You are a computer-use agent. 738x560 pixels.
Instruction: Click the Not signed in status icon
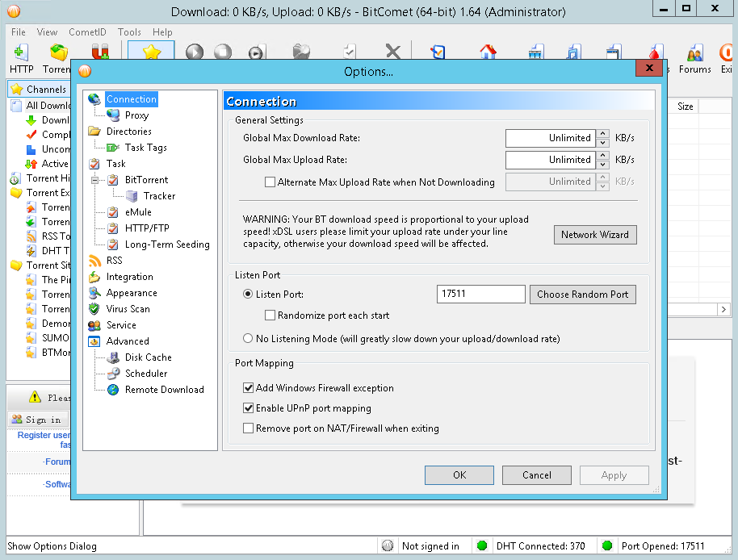388,545
